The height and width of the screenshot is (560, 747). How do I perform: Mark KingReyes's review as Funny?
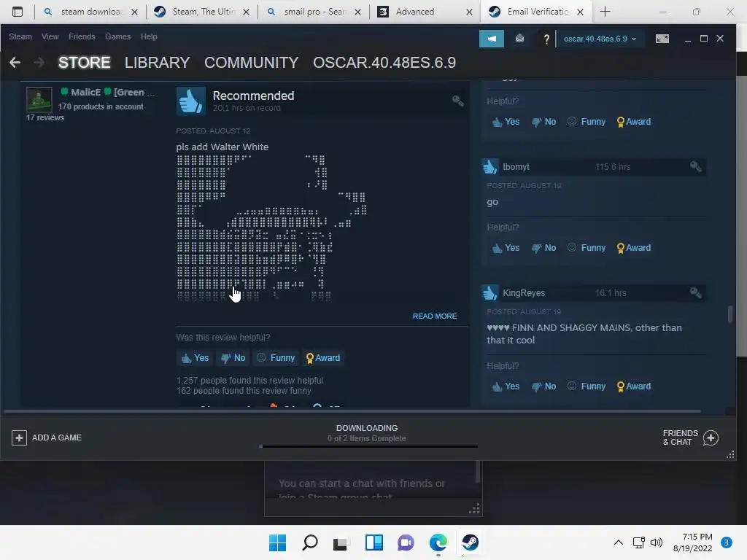tap(587, 386)
